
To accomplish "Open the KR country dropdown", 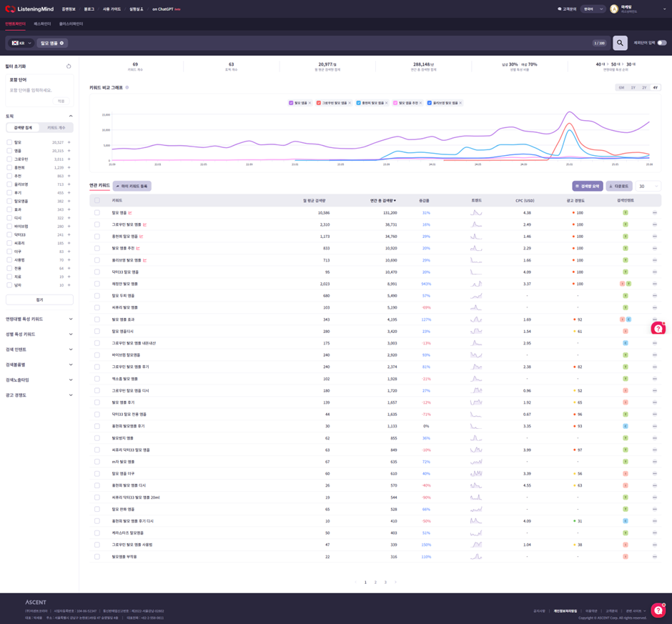I will (x=21, y=43).
